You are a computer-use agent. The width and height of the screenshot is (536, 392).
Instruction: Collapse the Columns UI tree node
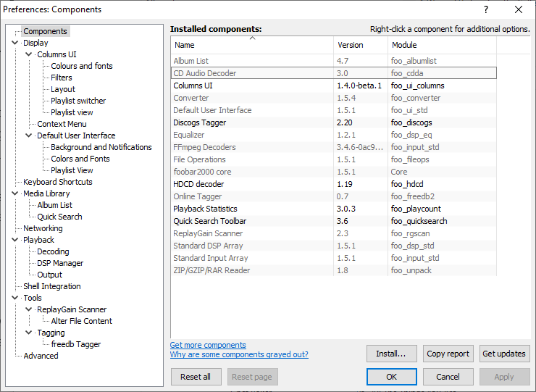(29, 54)
